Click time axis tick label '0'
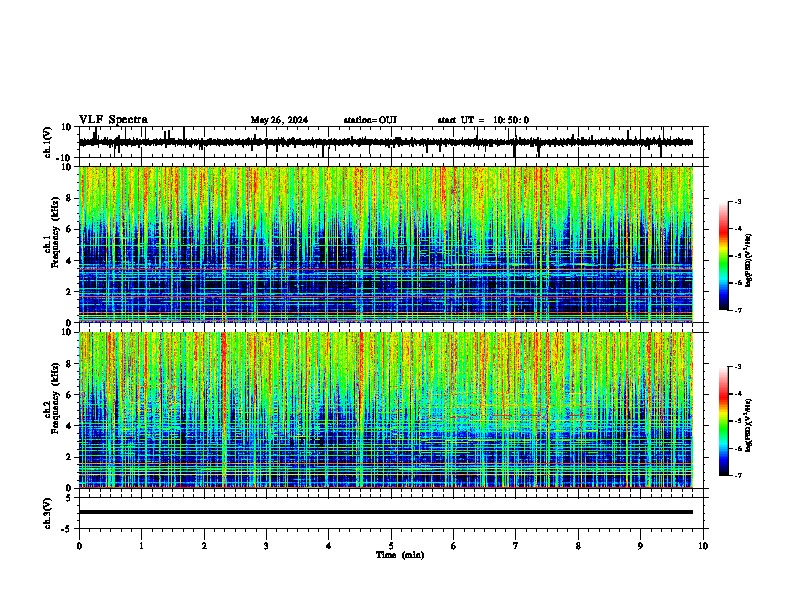Image resolution: width=792 pixels, height=612 pixels. [79, 546]
